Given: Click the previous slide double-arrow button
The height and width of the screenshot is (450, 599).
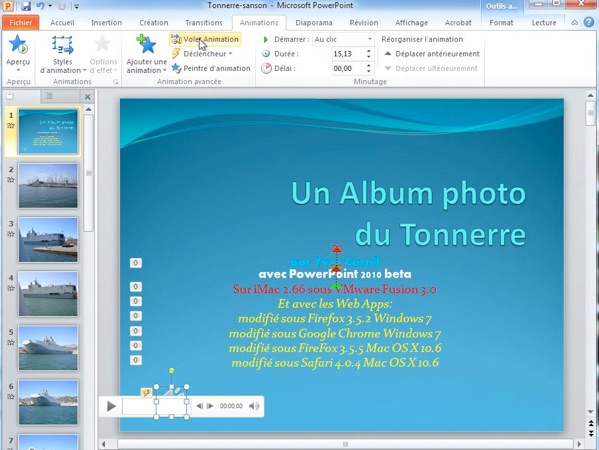Looking at the screenshot, I should (x=591, y=423).
